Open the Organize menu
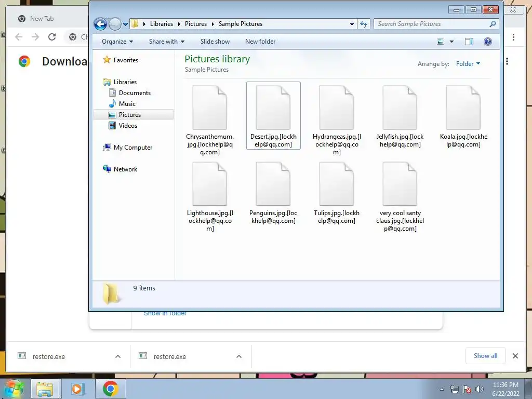 (117, 42)
